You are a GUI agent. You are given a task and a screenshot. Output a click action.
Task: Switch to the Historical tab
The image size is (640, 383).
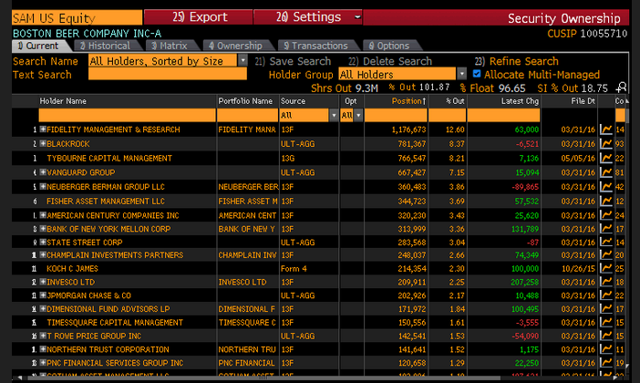[108, 46]
